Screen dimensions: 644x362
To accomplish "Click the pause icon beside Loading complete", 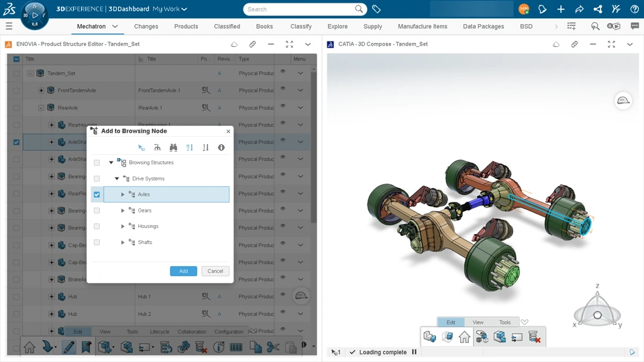I will tap(414, 352).
